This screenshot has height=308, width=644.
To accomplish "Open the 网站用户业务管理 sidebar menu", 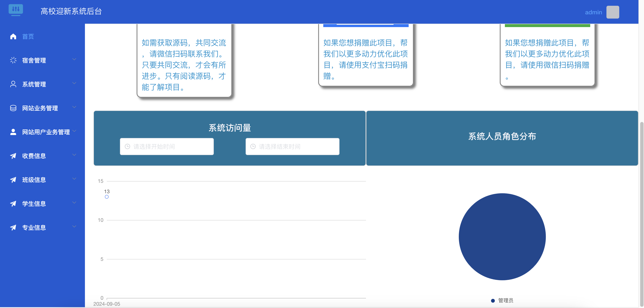I will click(42, 132).
